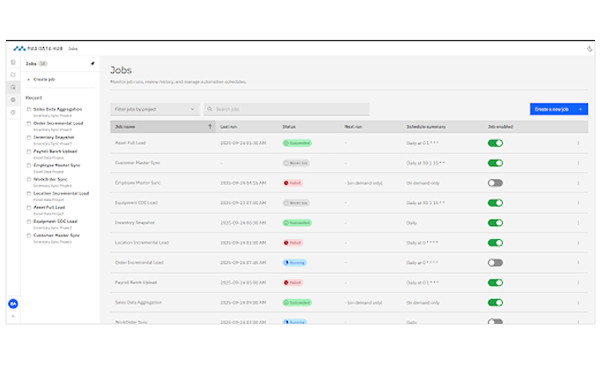Open the user avatar at sidebar bottom
The width and height of the screenshot is (600, 365).
(x=13, y=304)
